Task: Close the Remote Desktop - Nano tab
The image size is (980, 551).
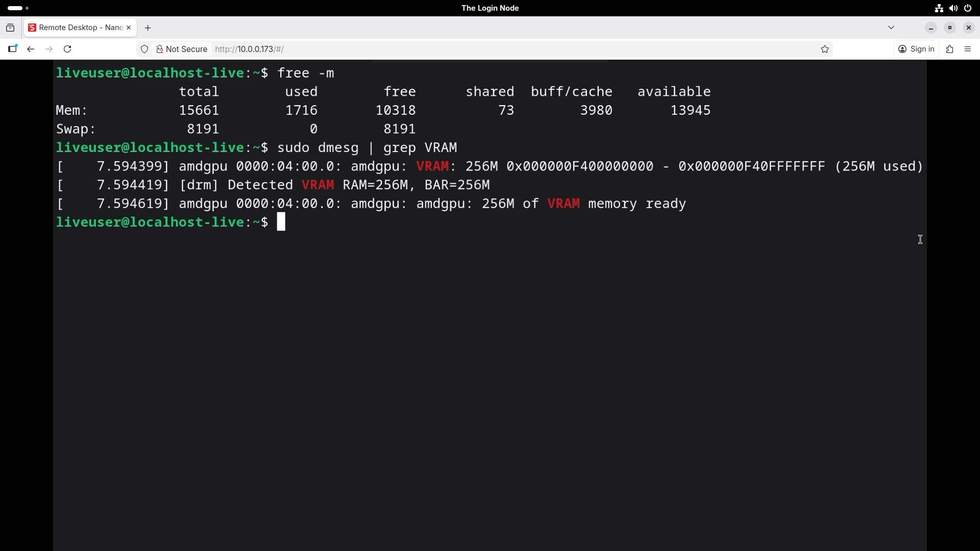Action: click(129, 28)
